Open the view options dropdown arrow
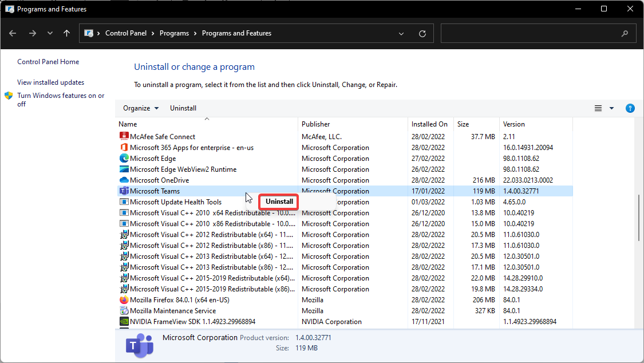Screen dimensions: 644x363 610,108
